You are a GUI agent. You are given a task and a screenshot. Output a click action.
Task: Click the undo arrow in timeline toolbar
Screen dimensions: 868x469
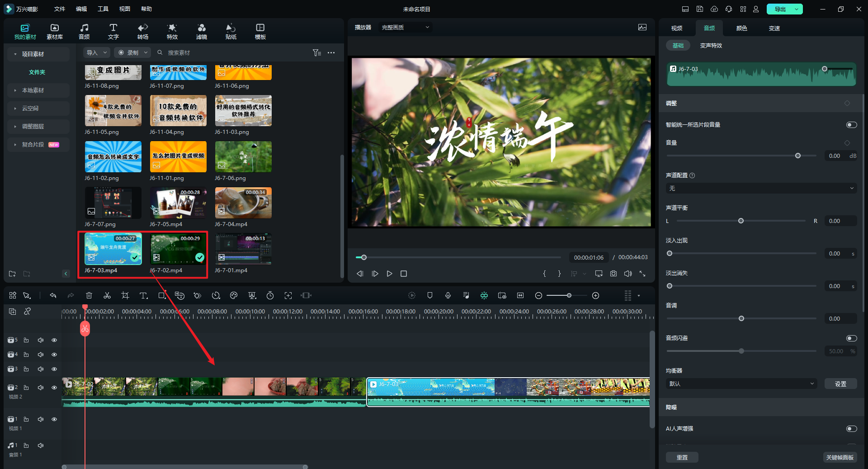pos(53,295)
